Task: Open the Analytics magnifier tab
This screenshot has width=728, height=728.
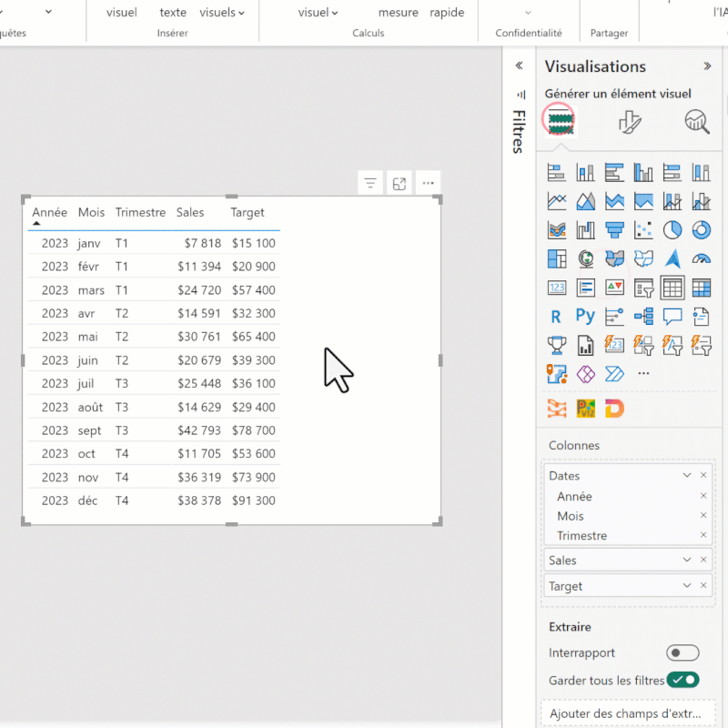Action: click(x=697, y=122)
